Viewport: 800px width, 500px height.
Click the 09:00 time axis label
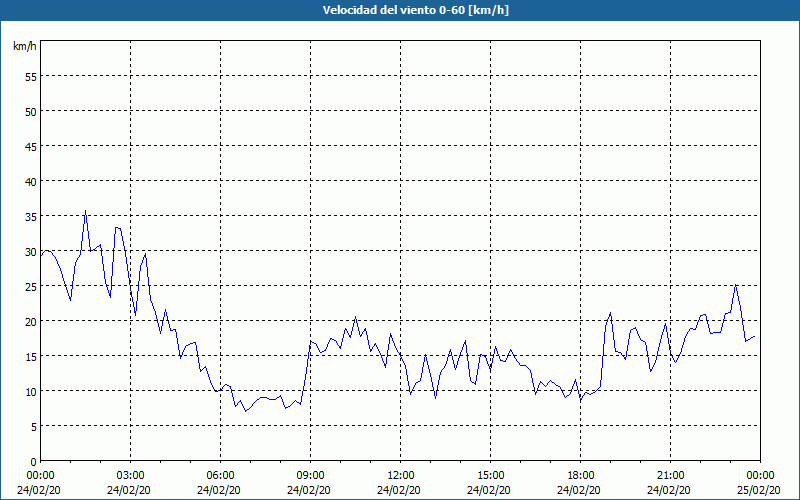[310, 476]
